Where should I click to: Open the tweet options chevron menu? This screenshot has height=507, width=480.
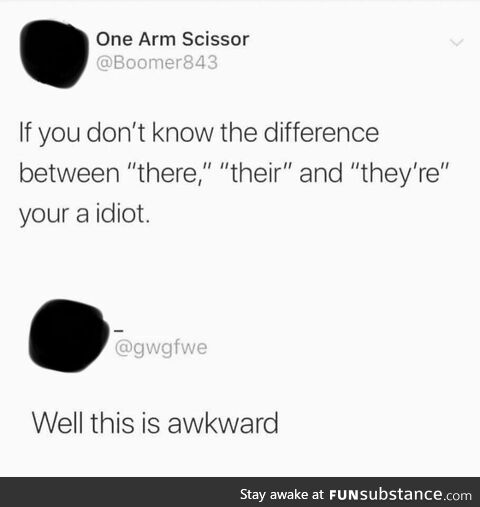(x=456, y=42)
